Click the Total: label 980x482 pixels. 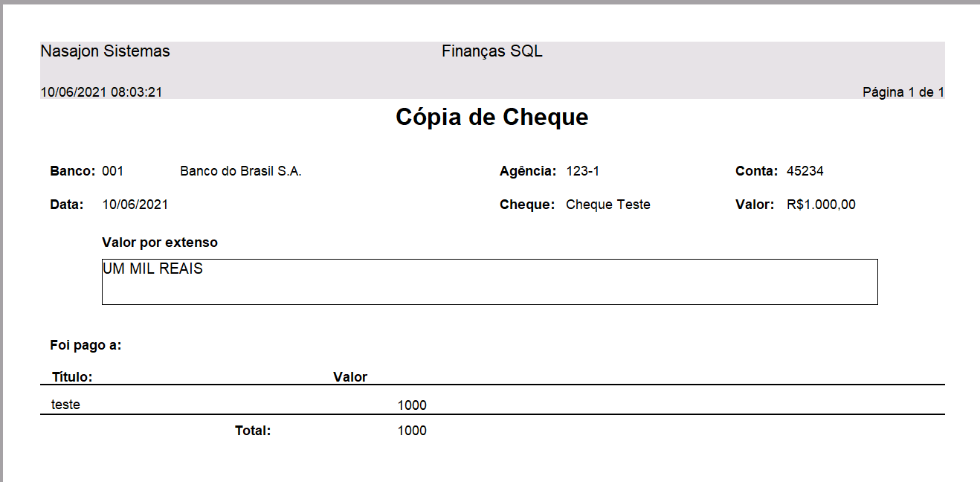coord(253,431)
